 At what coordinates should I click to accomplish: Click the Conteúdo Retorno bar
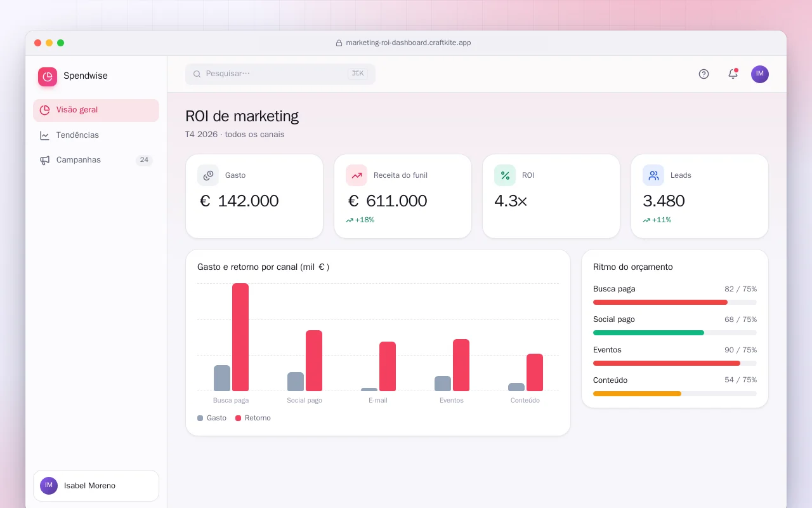pyautogui.click(x=535, y=372)
